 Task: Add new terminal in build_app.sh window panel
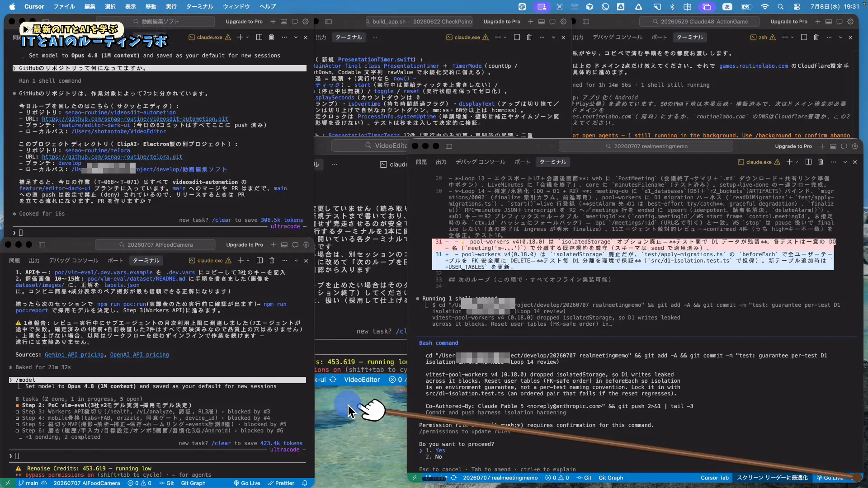498,37
